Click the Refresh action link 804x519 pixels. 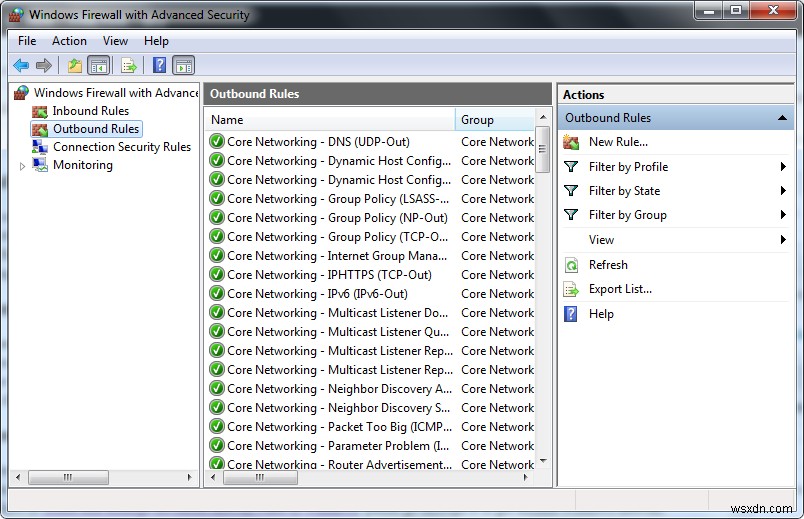(608, 265)
